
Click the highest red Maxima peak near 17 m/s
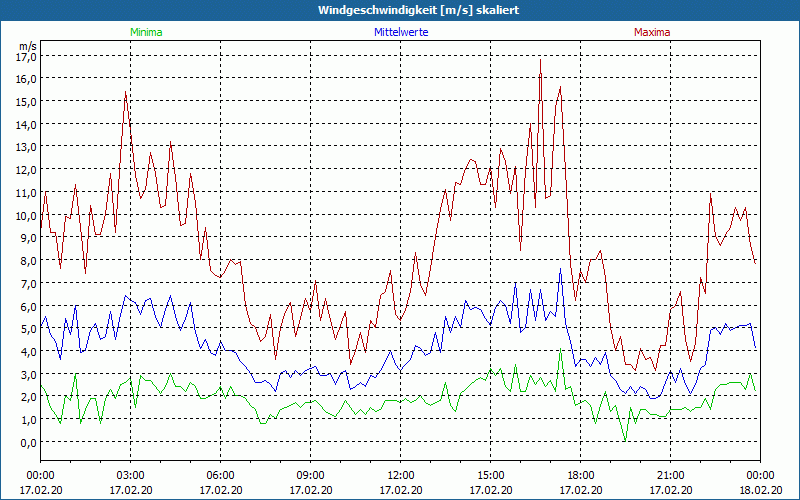pos(540,59)
